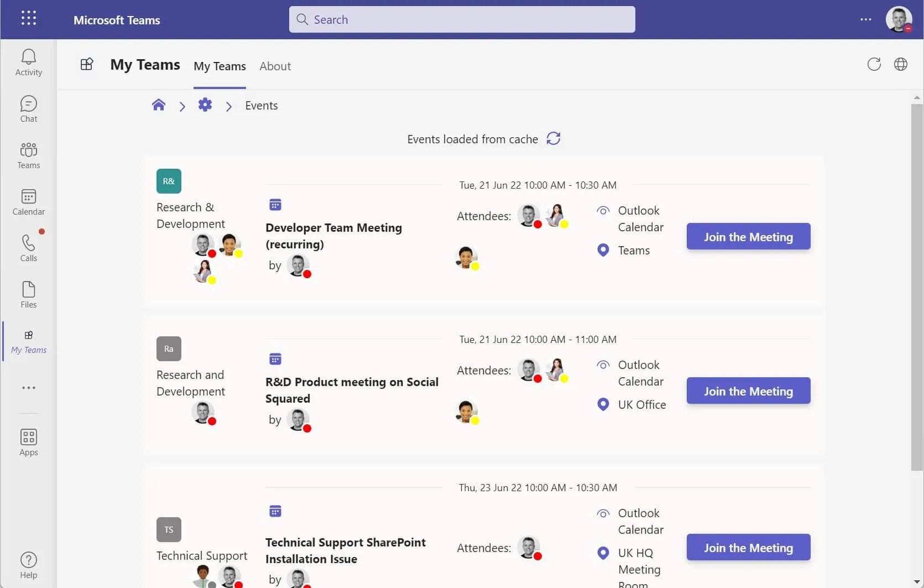
Task: Click Tue, 21 Jun 22 10:00 AM - 10:30 AM
Action: coord(537,185)
